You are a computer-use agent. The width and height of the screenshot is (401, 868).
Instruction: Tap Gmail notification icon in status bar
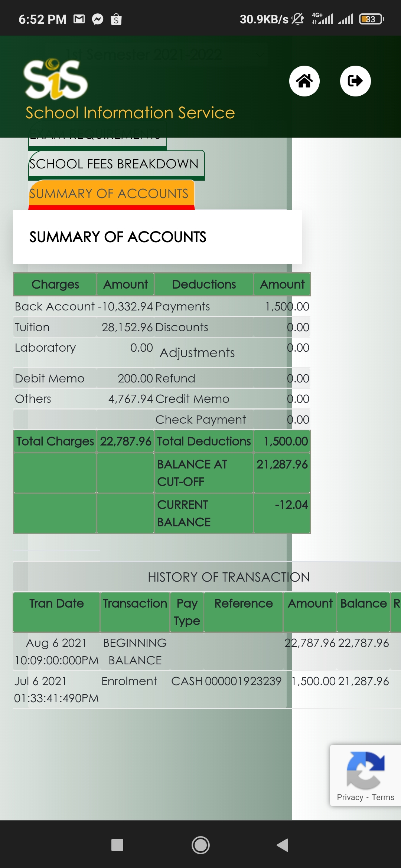tap(79, 19)
